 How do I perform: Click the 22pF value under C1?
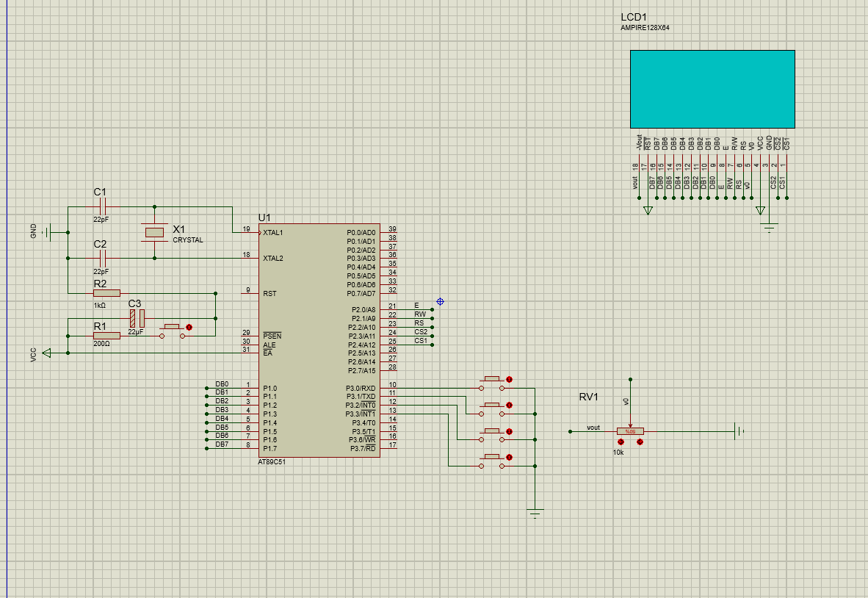(101, 220)
